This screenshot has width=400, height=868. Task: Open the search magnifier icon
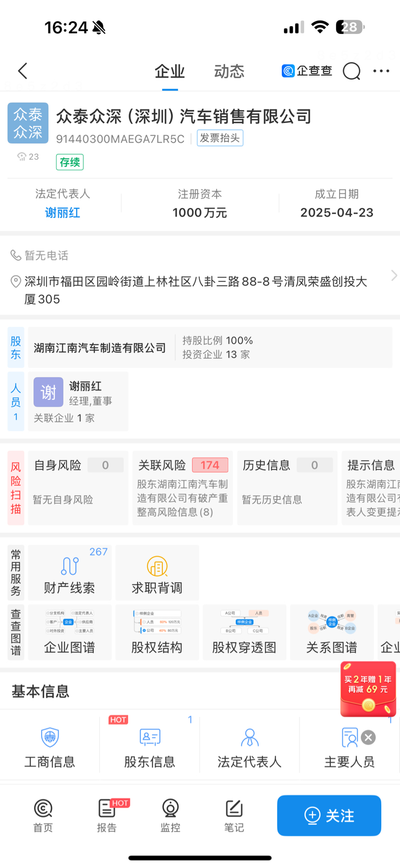point(352,71)
